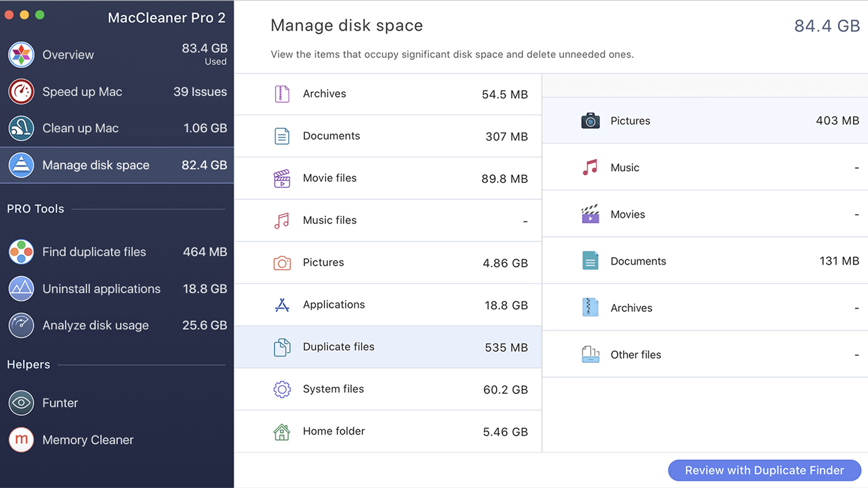Viewport: 868px width, 488px height.
Task: Click the Funter eye icon
Action: tap(21, 403)
